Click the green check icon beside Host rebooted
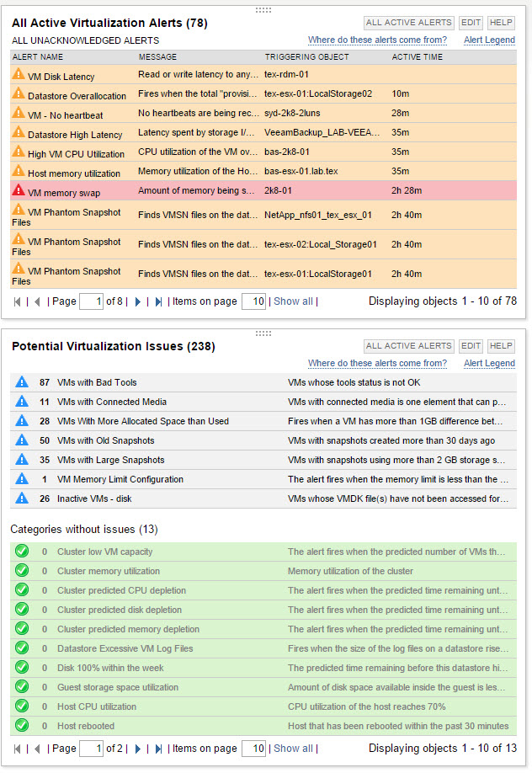The height and width of the screenshot is (773, 532). [22, 725]
